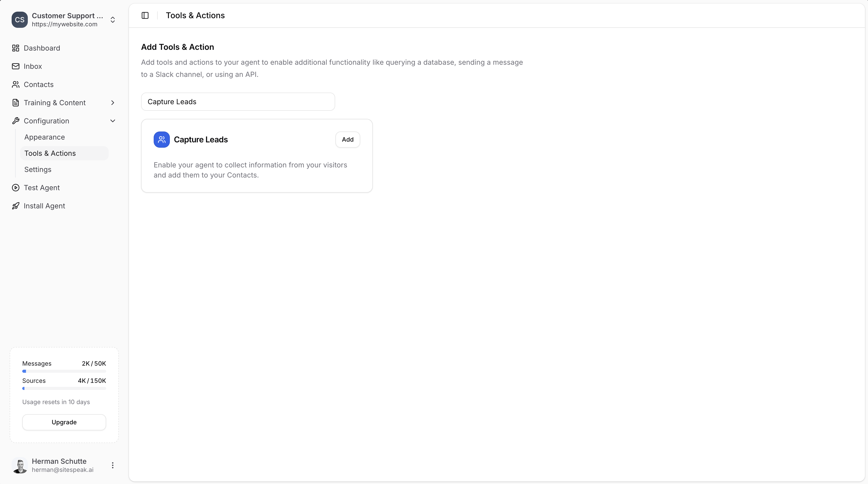Click the Test Agent play icon
Image resolution: width=868 pixels, height=484 pixels.
pos(15,188)
